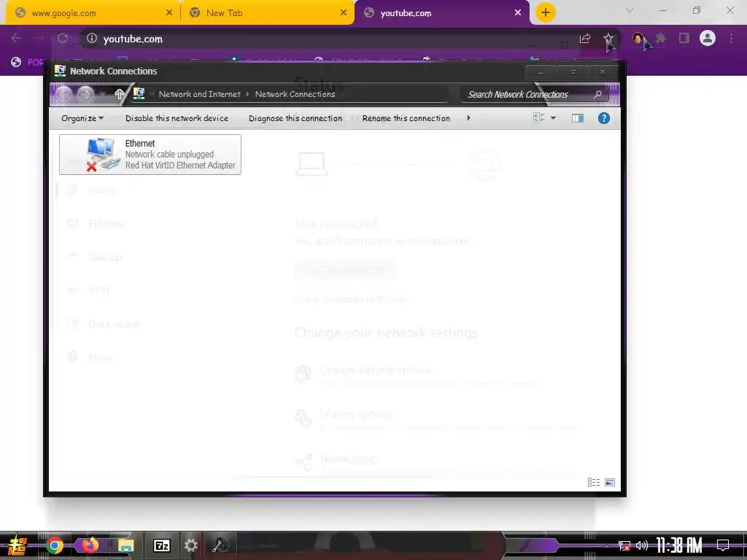Open Chrome extensions puzzle icon

tap(661, 38)
